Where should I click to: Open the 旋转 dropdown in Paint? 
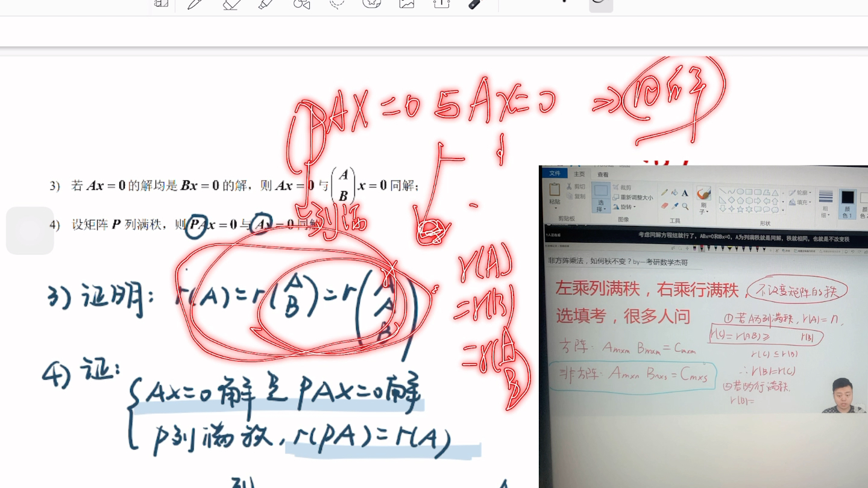pos(625,207)
